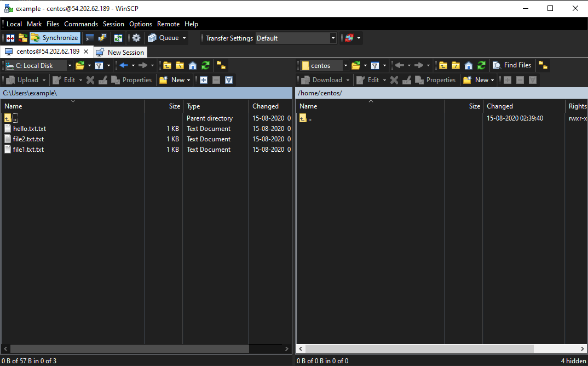Viewport: 588px width, 366px height.
Task: Open the Help menu
Action: point(191,24)
